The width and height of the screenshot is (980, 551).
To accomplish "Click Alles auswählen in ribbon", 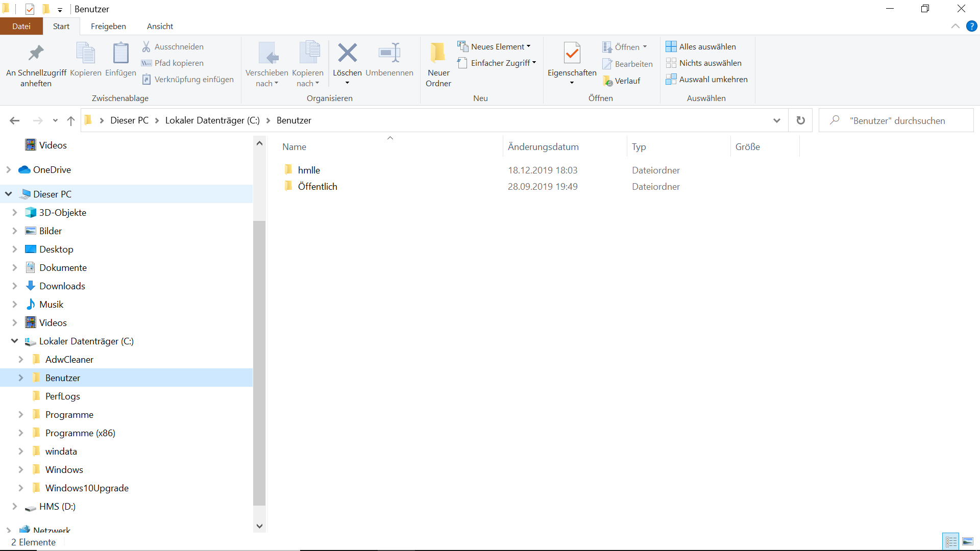I will coord(701,46).
